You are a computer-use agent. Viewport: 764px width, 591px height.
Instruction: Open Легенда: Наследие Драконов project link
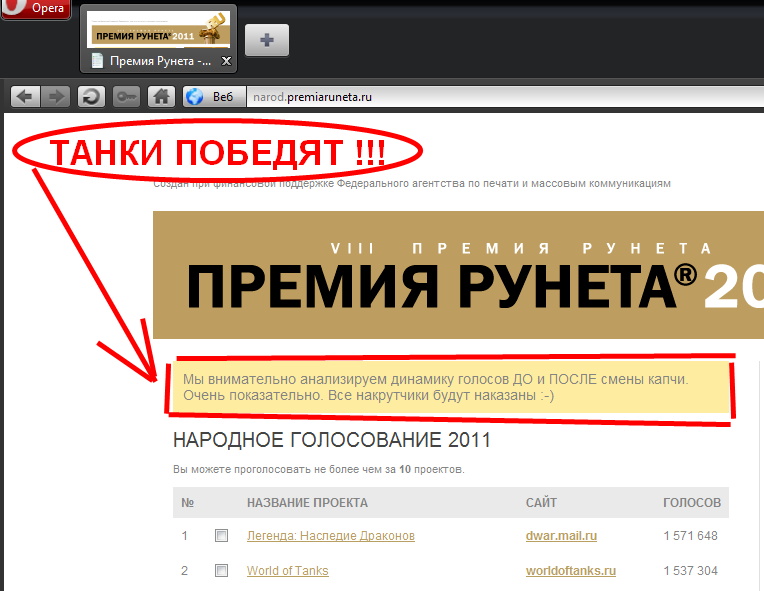330,536
